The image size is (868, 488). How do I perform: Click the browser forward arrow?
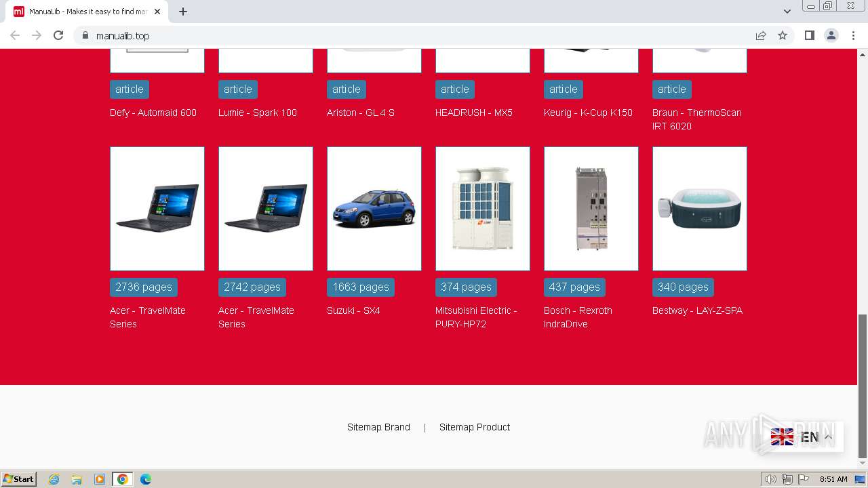coord(37,35)
